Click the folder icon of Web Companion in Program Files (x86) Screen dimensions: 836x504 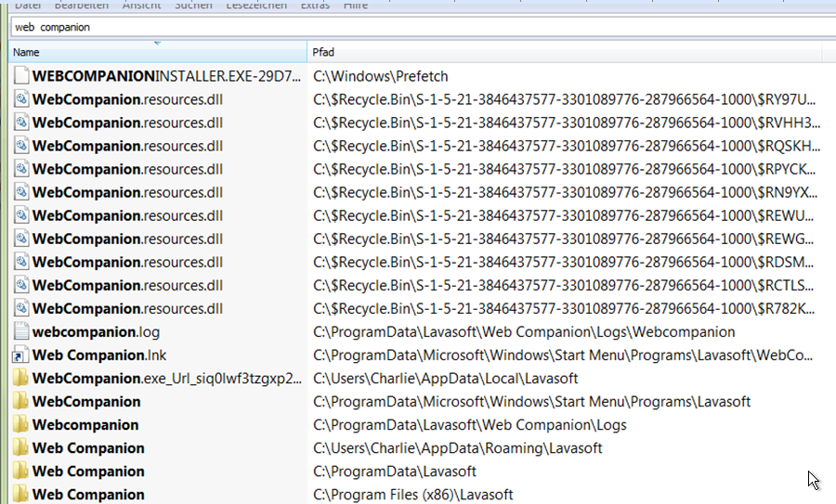tap(20, 494)
